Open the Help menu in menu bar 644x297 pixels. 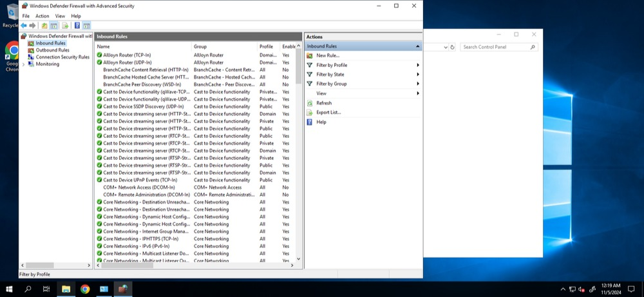click(76, 16)
